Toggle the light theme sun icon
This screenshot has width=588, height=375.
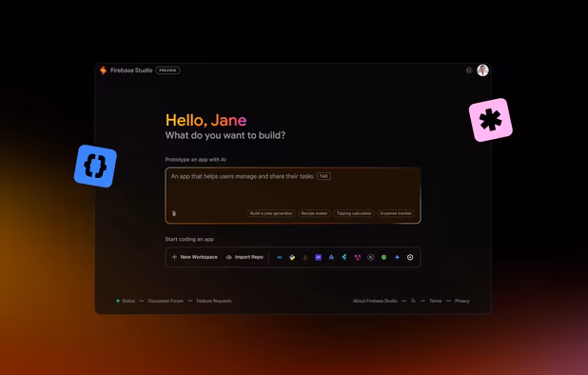coord(469,70)
